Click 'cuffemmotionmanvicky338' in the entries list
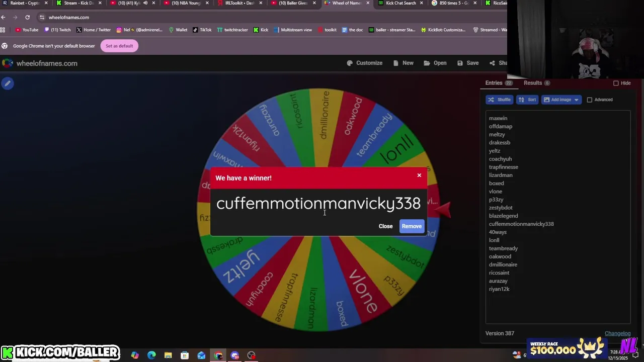This screenshot has width=644, height=362. [521, 224]
